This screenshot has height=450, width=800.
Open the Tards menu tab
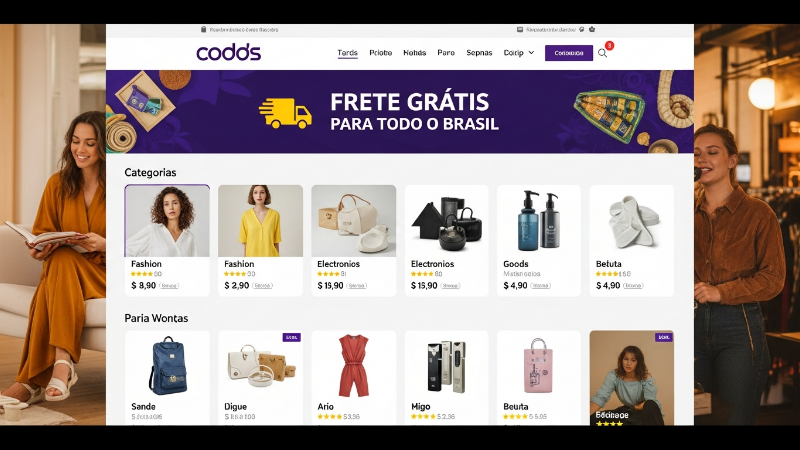pyautogui.click(x=347, y=53)
